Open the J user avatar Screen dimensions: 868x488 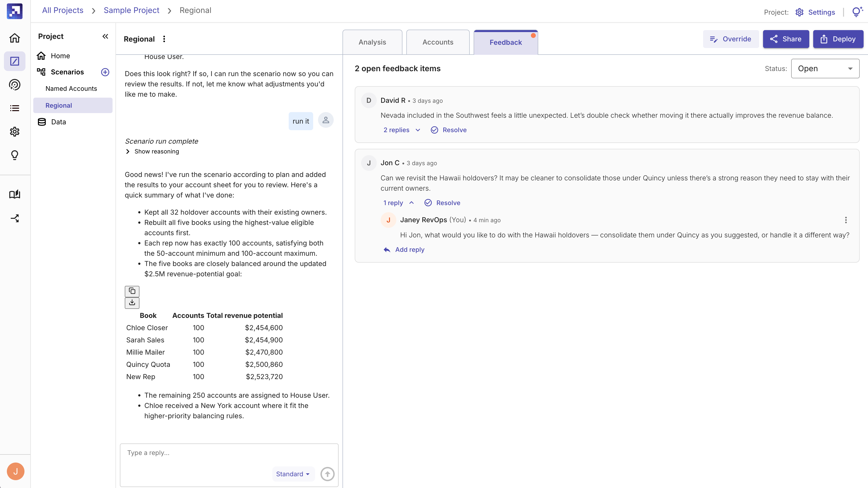15,471
